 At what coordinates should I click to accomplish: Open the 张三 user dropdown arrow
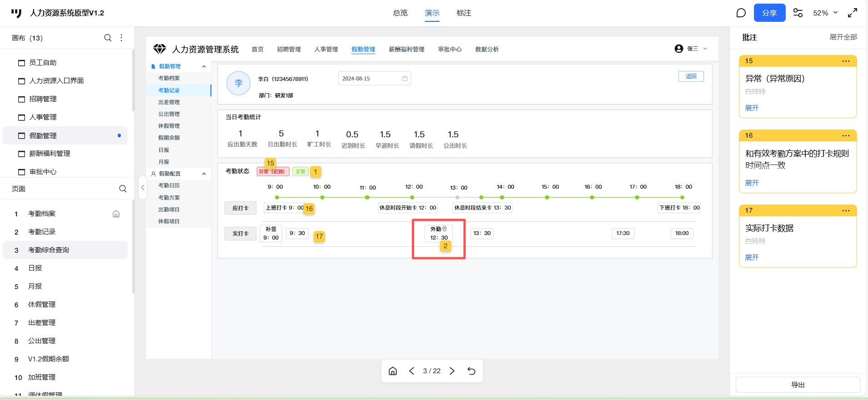pyautogui.click(x=705, y=49)
